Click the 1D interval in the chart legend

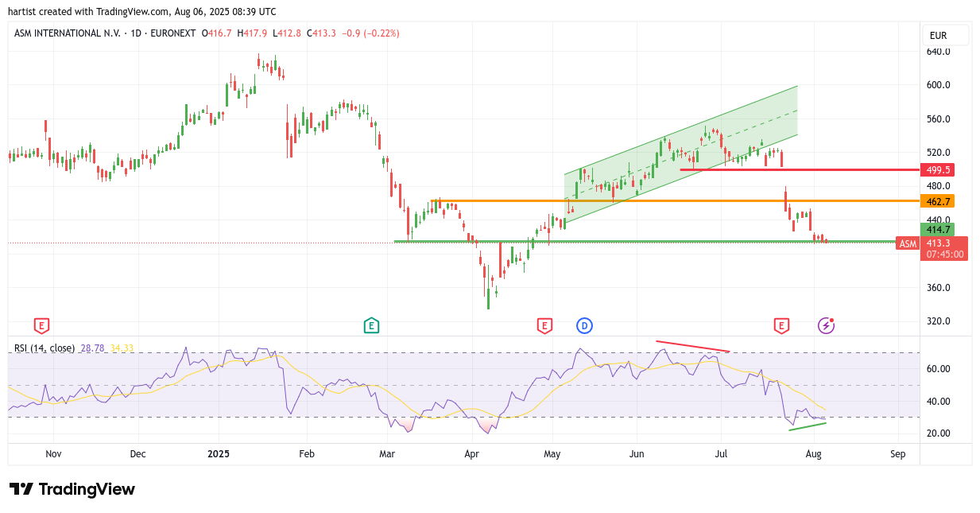135,33
